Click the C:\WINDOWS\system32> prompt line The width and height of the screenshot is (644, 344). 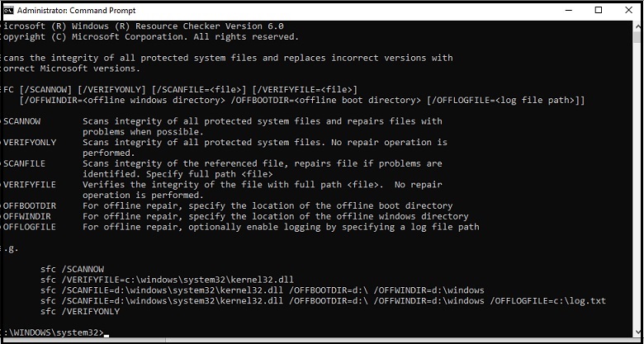click(52, 332)
